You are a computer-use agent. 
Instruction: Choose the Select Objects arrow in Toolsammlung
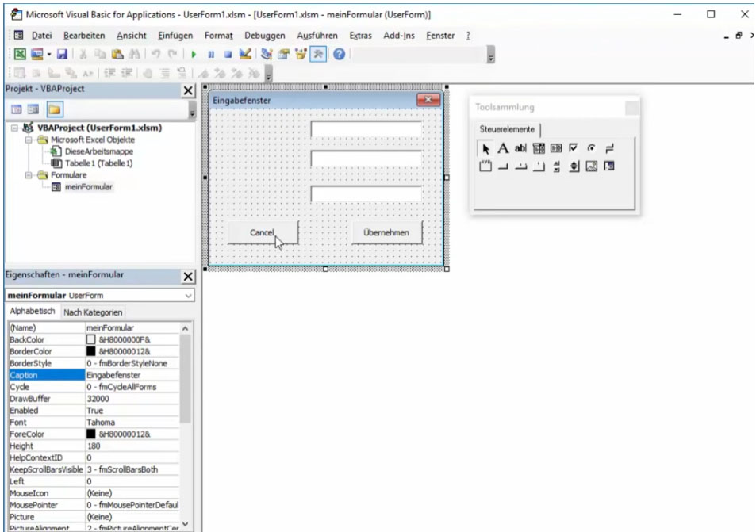(x=485, y=148)
